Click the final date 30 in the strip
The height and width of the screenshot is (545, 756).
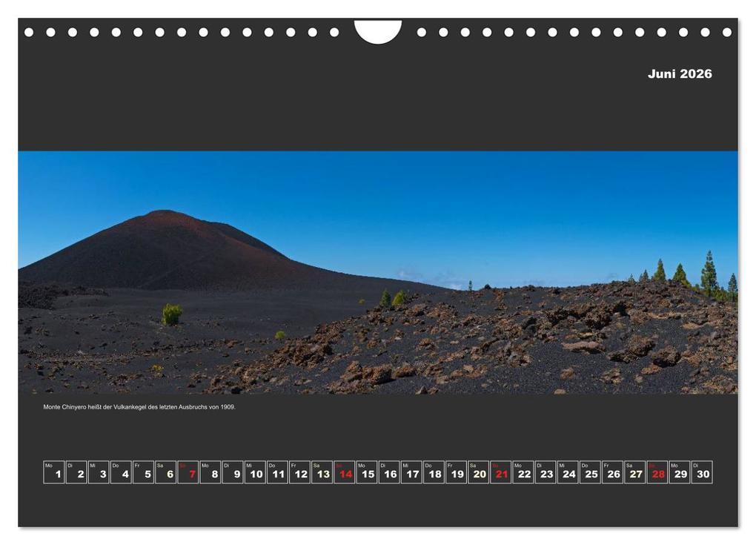coord(701,472)
